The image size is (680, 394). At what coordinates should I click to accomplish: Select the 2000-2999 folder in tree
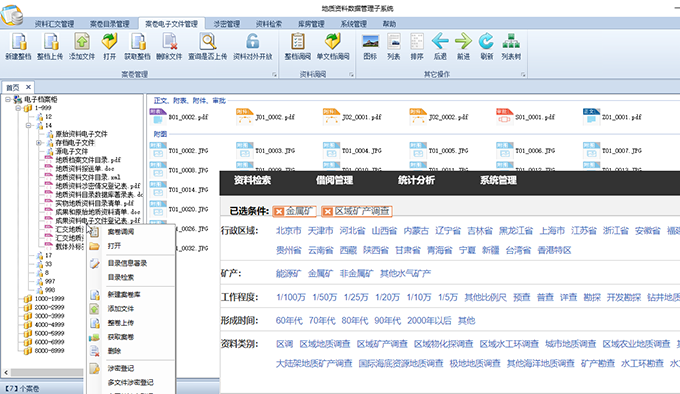pyautogui.click(x=49, y=307)
